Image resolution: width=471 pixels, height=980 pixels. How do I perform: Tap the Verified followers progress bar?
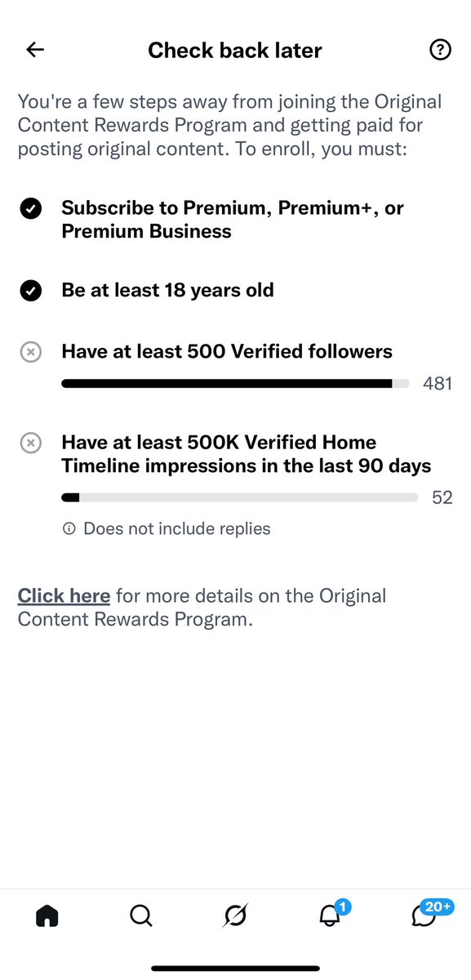[x=236, y=383]
